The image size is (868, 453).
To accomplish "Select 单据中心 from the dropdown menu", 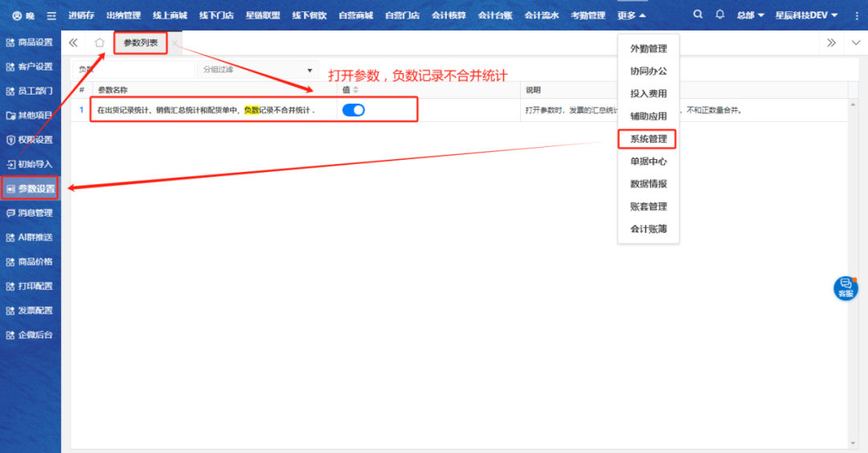I will coord(648,161).
